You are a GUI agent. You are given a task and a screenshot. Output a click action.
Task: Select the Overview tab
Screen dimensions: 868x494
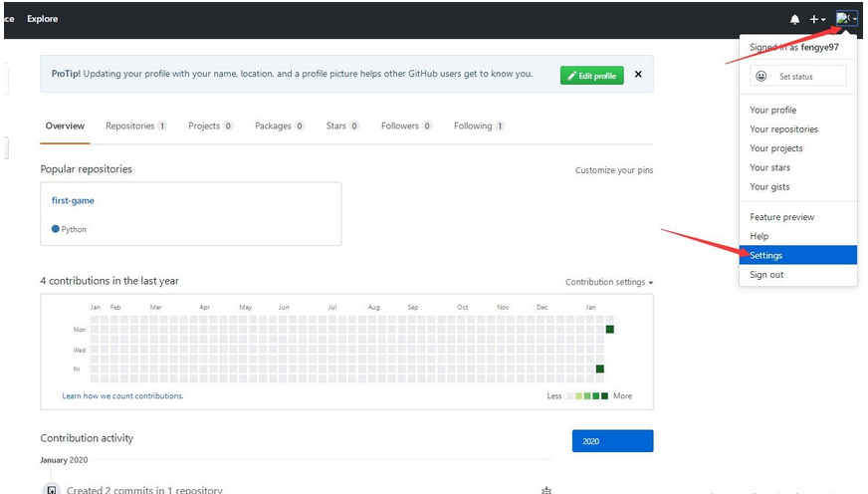(65, 126)
